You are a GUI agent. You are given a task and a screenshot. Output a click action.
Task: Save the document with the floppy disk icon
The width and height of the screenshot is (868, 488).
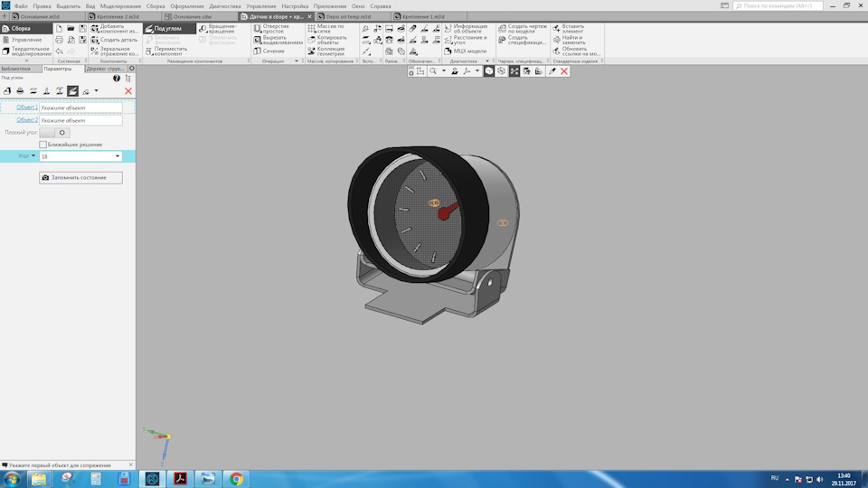82,28
